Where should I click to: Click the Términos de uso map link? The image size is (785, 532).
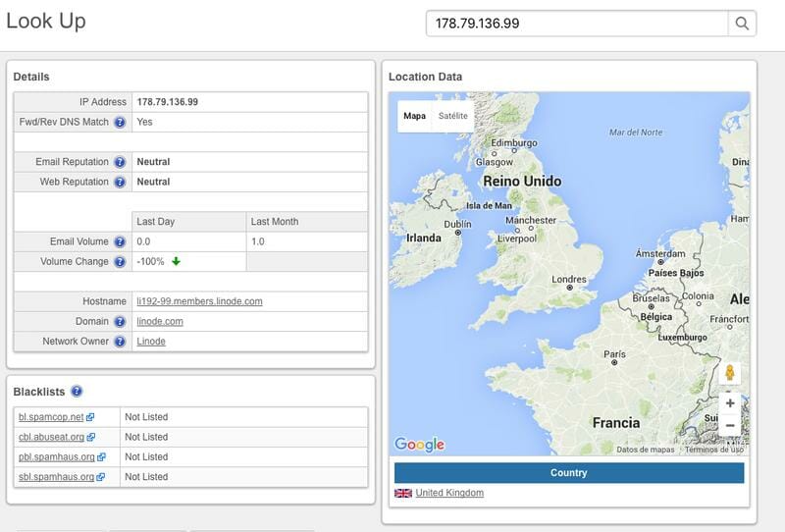(714, 450)
